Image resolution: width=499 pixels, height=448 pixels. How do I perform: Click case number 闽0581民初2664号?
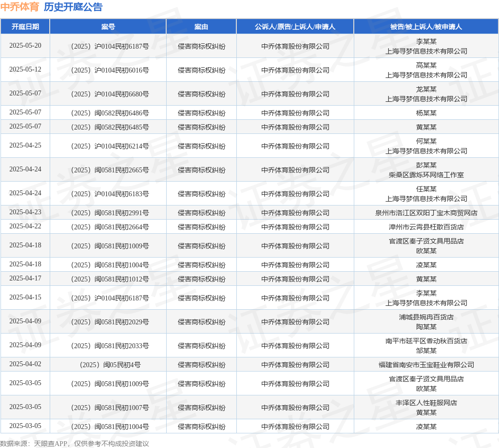point(110,227)
